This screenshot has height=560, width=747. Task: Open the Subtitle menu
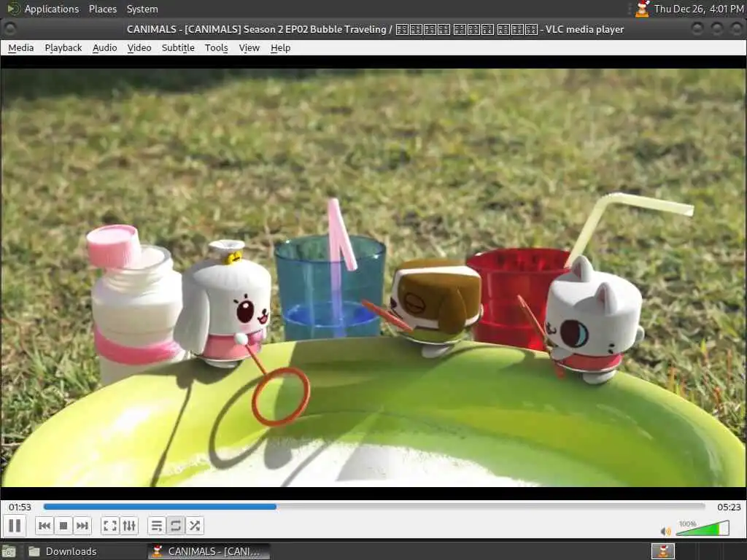[178, 47]
